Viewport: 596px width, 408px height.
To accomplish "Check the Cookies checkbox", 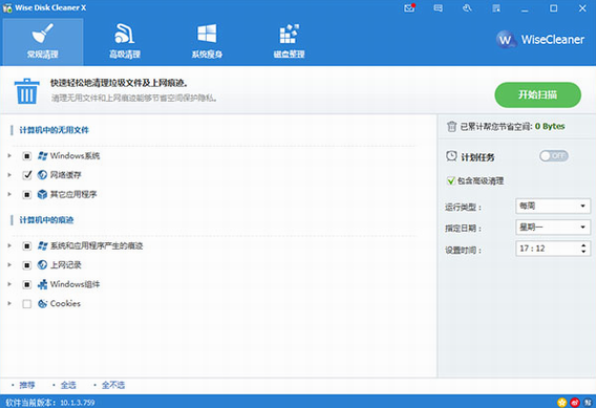I will (27, 304).
